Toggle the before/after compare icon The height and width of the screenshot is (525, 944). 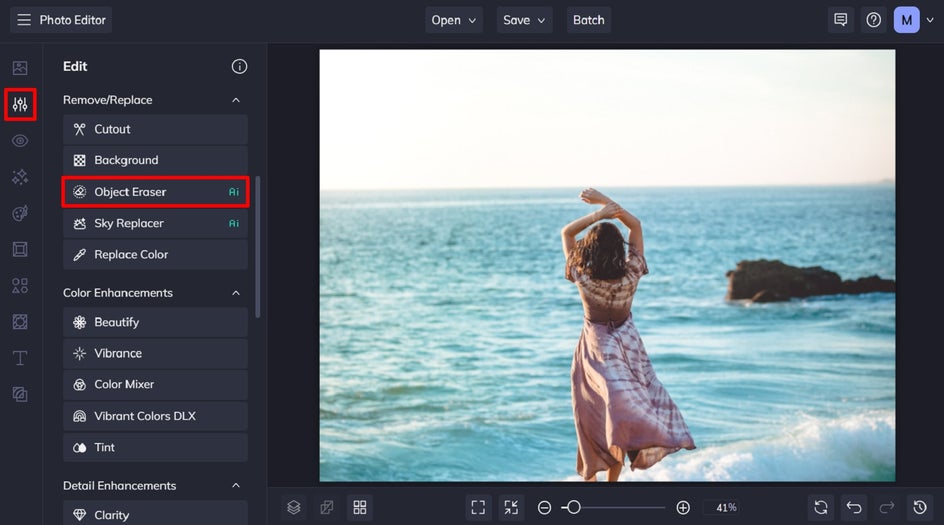pyautogui.click(x=327, y=508)
